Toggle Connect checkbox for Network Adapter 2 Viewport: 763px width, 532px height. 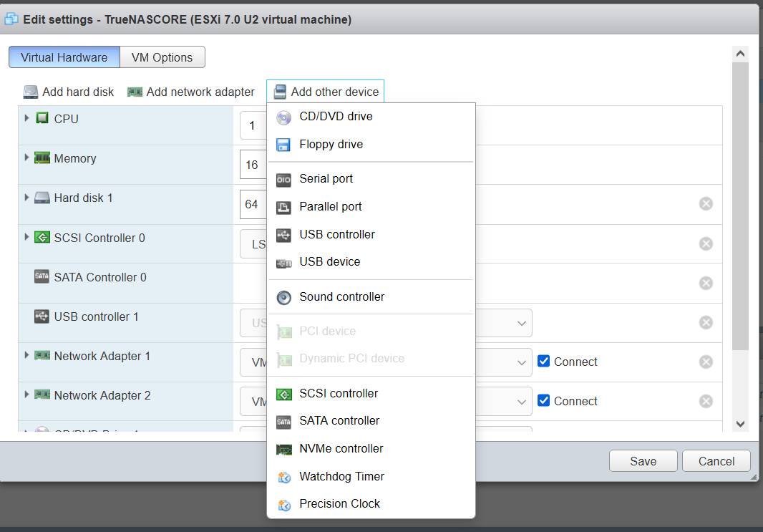[x=544, y=400]
